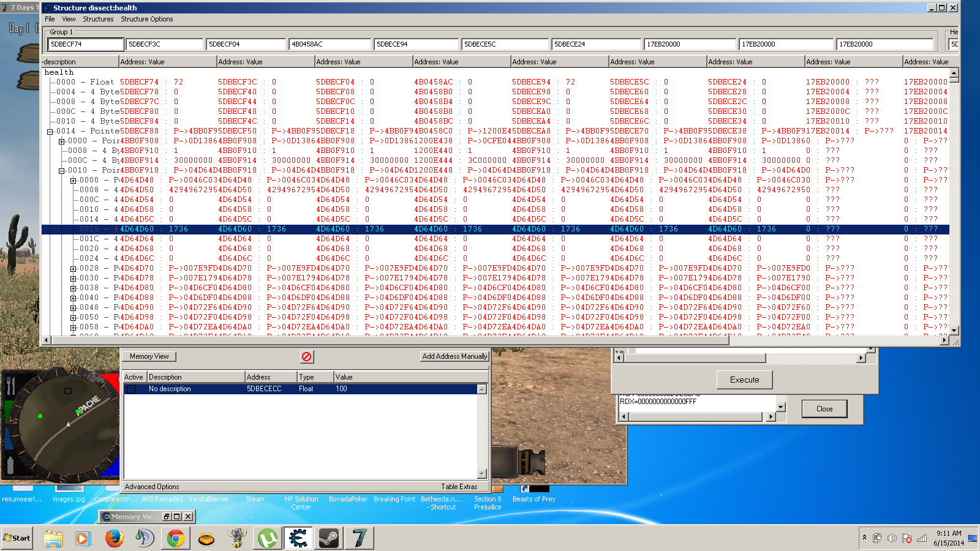Click the first group address field 5DBECF74
The width and height of the screenshot is (980, 551).
(85, 44)
